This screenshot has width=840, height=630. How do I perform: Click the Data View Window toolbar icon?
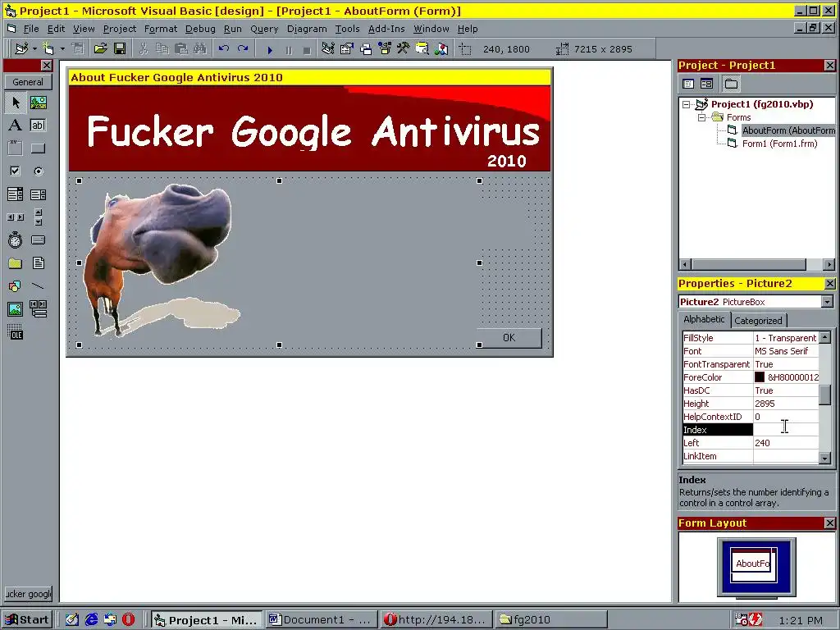click(422, 48)
